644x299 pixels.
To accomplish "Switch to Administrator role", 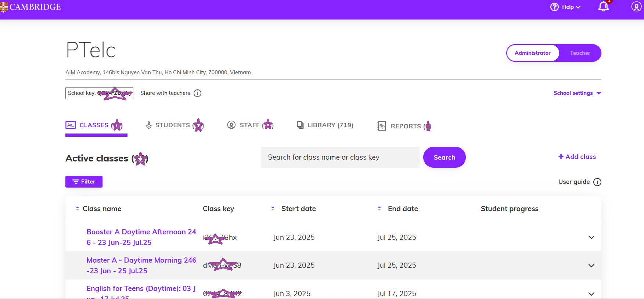I will 532,53.
